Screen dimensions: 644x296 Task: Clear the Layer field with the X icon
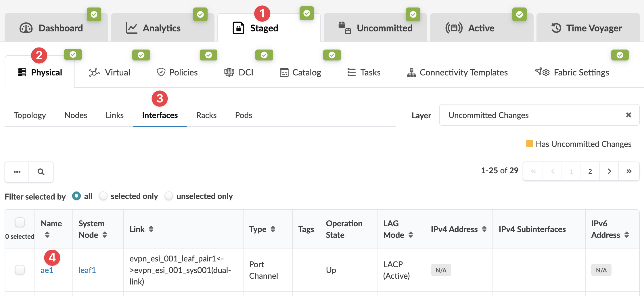(628, 115)
